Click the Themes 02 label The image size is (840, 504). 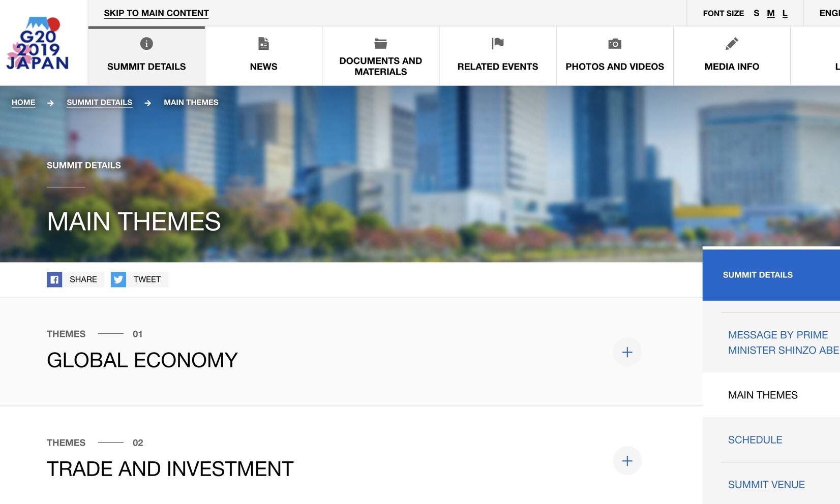coord(95,443)
